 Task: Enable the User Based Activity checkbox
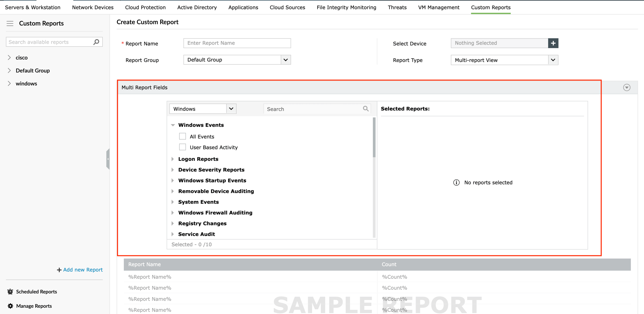tap(182, 147)
